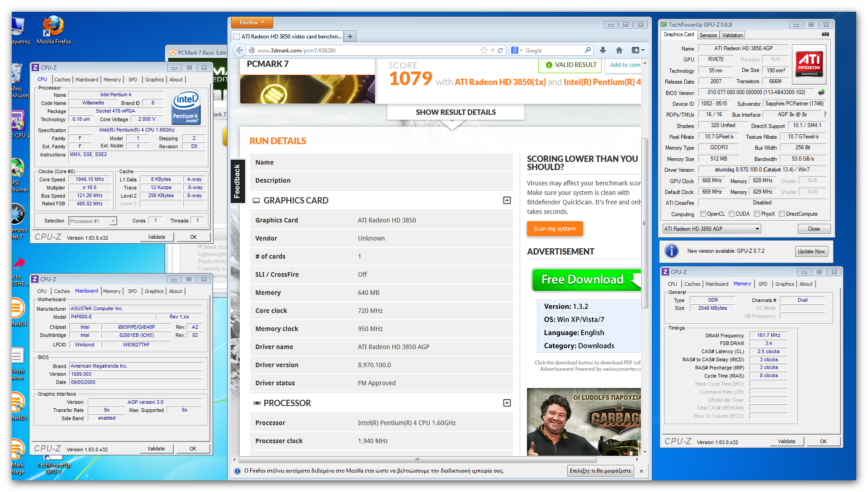Collapse the GRAPHICS CARD section
The width and height of the screenshot is (868, 492).
point(507,200)
